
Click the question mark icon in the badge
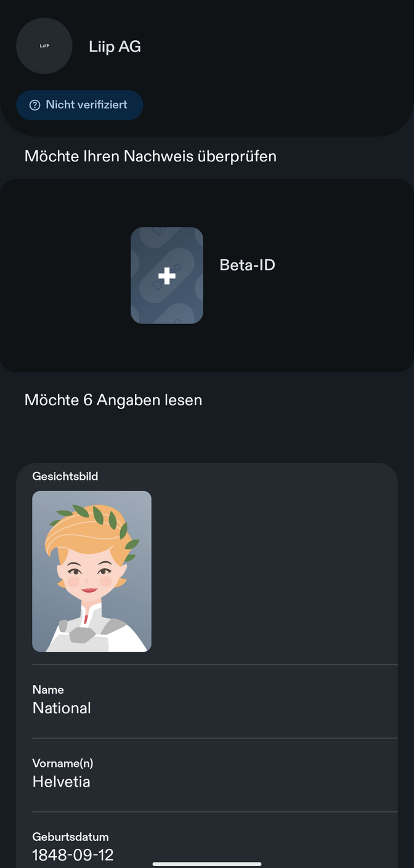point(35,105)
